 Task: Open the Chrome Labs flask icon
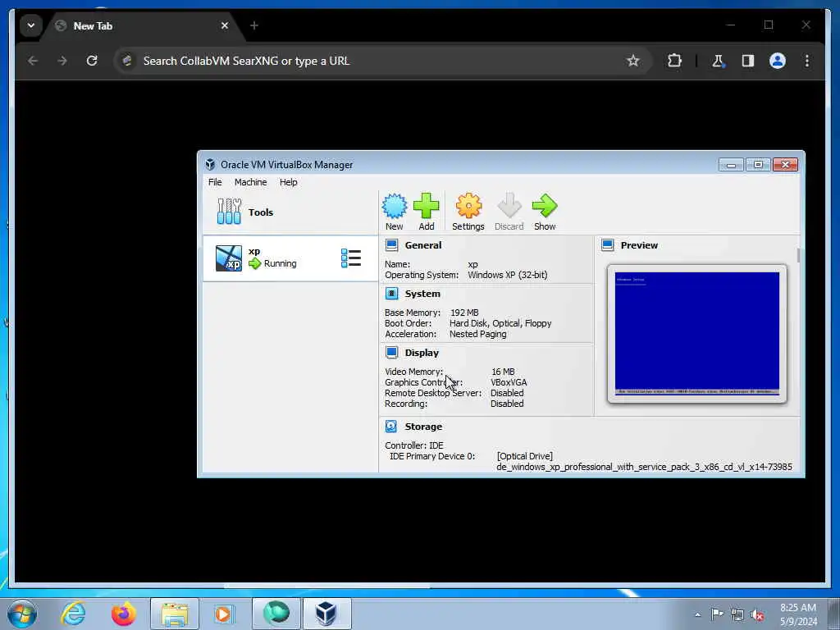(x=718, y=61)
